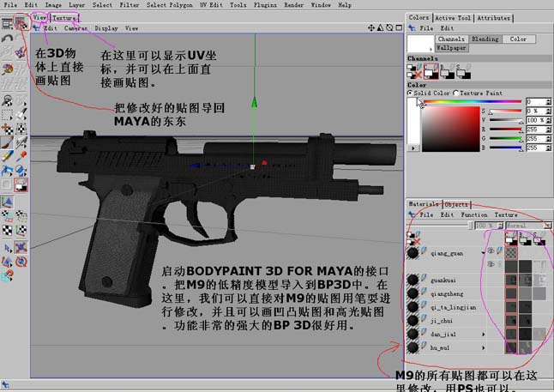Collapse the qiang_guan material layers arrow
The height and width of the screenshot is (392, 554).
tap(483, 253)
